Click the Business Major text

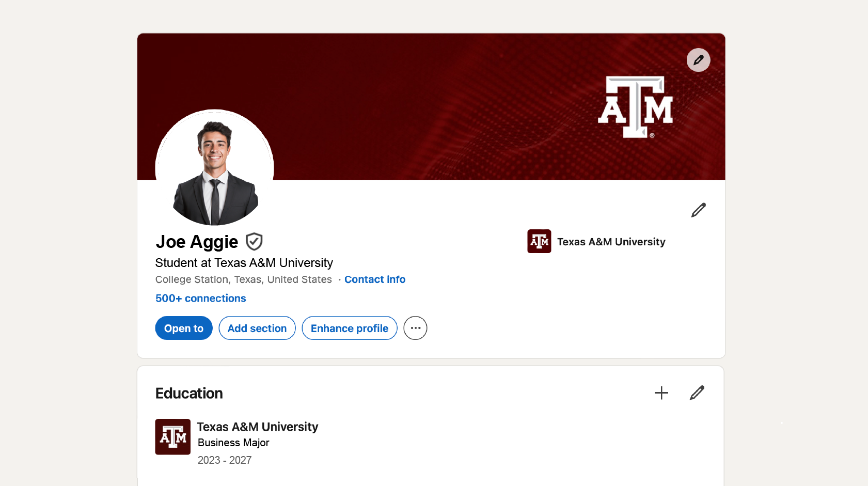(233, 443)
